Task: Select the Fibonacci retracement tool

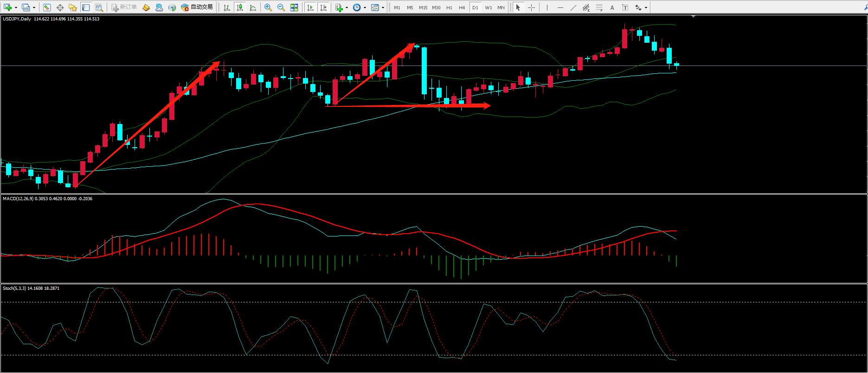Action: pos(599,7)
